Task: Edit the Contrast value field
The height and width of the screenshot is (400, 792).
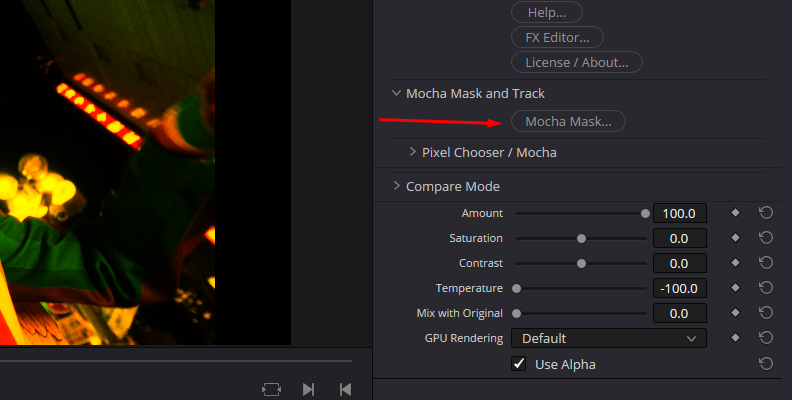Action: pyautogui.click(x=679, y=263)
